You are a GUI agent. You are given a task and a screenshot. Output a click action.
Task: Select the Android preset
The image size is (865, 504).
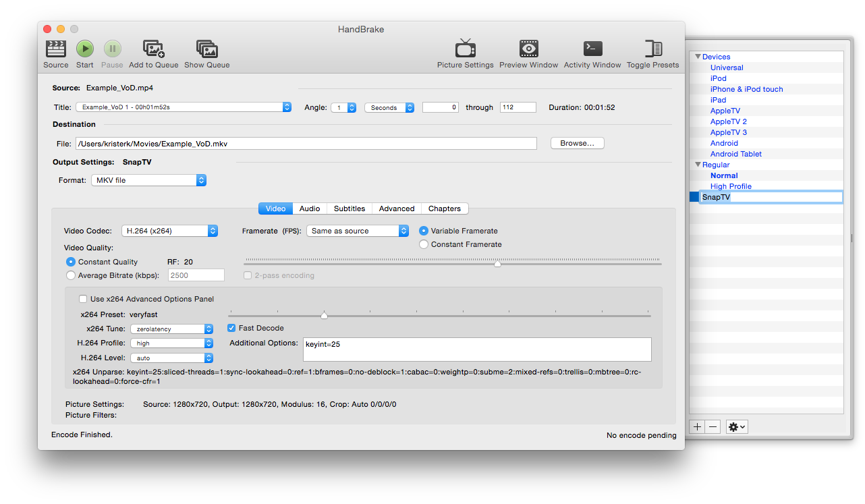click(x=724, y=143)
